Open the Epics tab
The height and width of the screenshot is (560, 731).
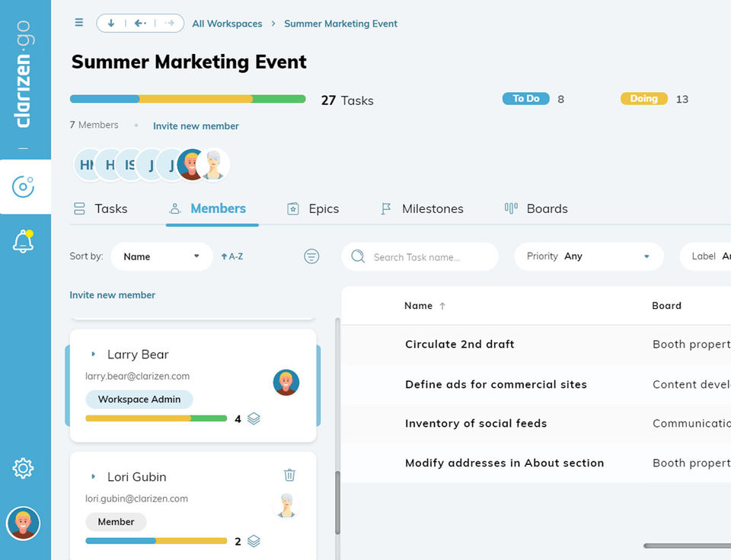pos(313,208)
